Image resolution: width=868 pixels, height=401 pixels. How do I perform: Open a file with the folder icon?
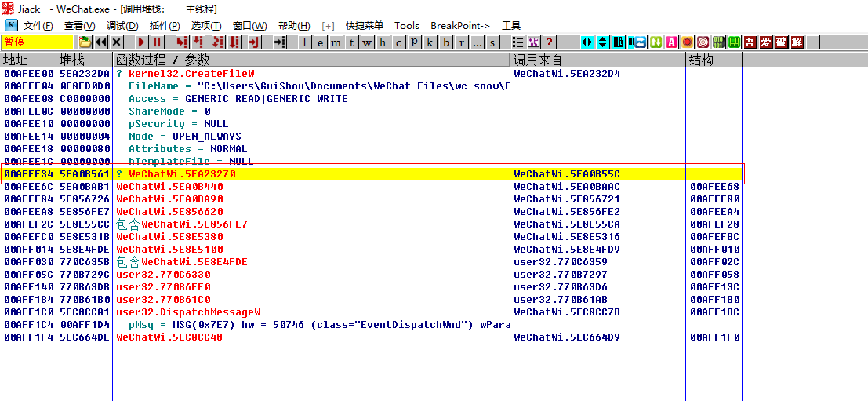(85, 42)
